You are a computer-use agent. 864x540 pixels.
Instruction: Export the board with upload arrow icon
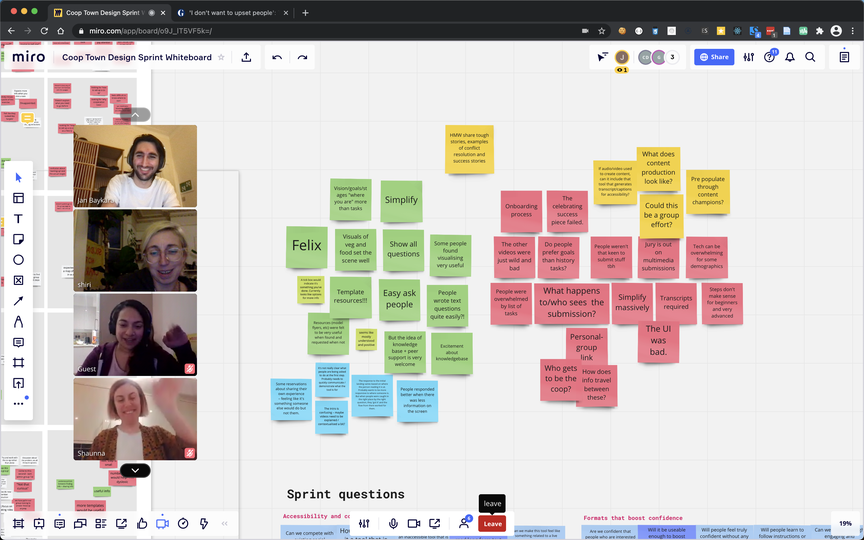tap(246, 57)
